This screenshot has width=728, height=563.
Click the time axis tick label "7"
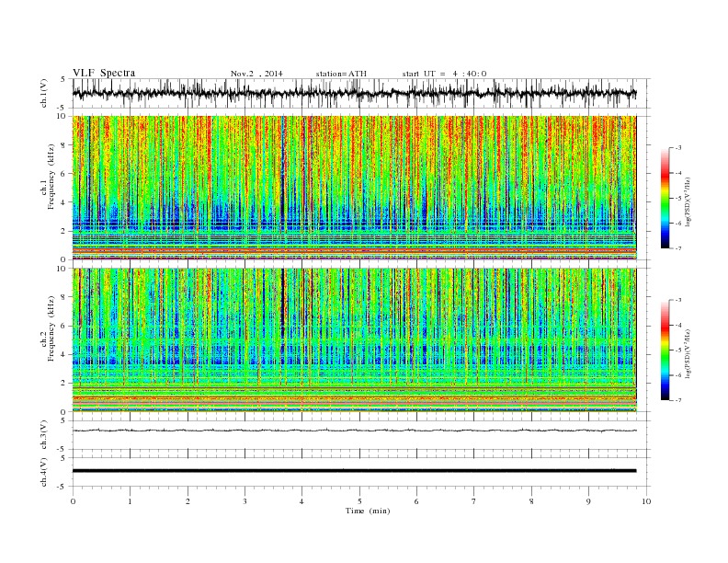[474, 501]
